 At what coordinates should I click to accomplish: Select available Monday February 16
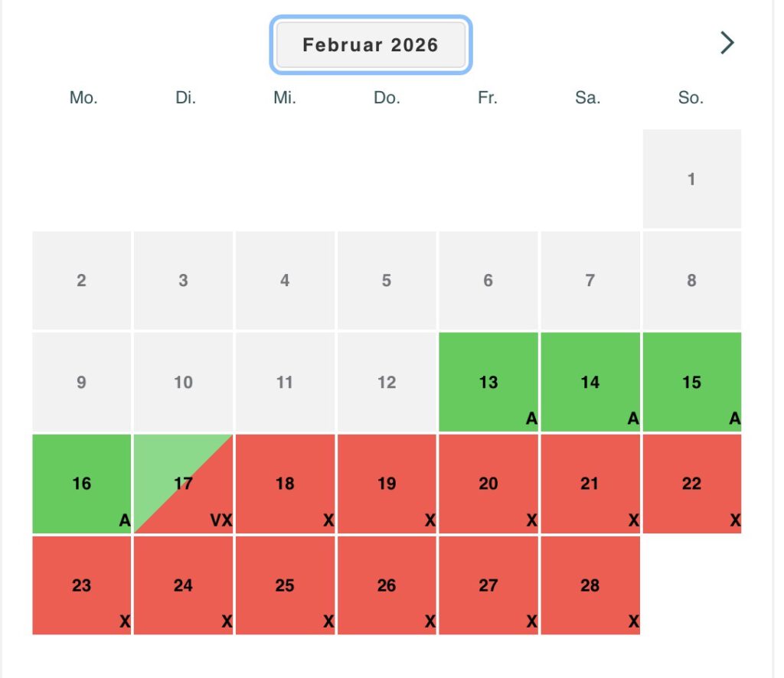(x=82, y=484)
